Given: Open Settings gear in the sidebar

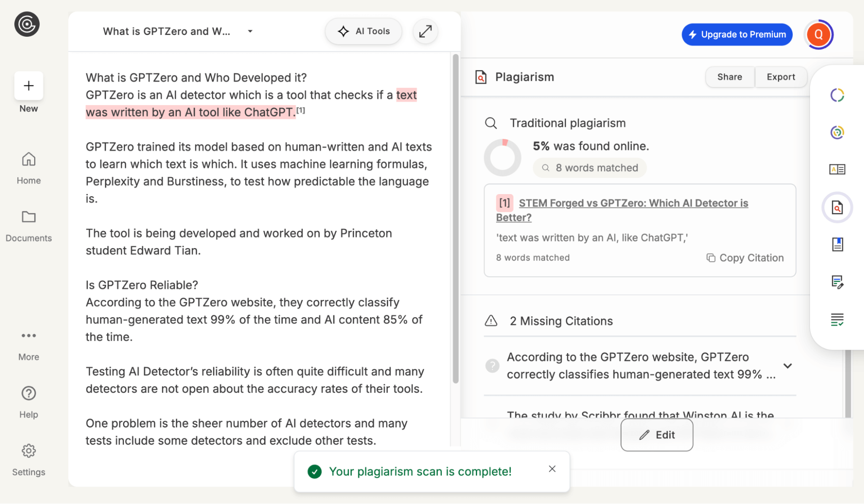Looking at the screenshot, I should click(x=29, y=460).
